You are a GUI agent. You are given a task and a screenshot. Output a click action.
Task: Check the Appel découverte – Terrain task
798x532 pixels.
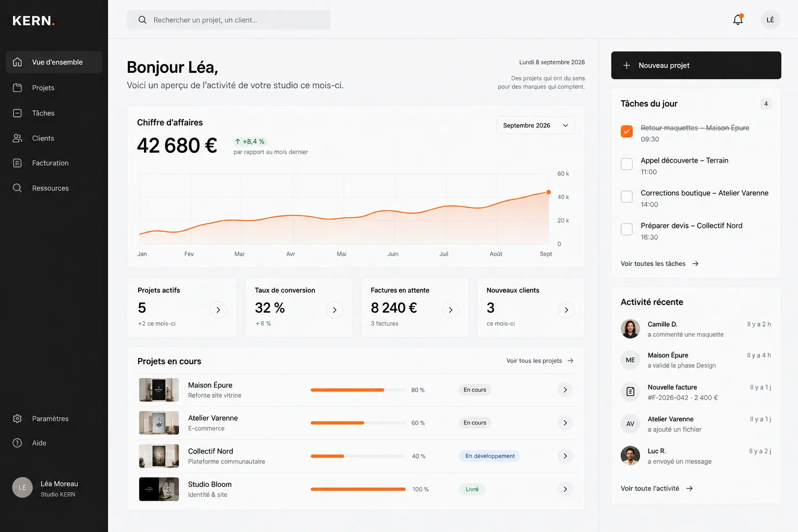(x=627, y=164)
